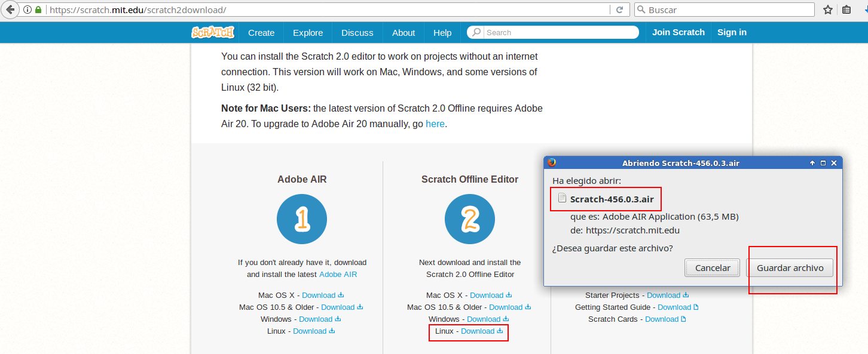Download Scratch Offline Editor for Mac OS X
This screenshot has height=354, width=868.
click(491, 295)
